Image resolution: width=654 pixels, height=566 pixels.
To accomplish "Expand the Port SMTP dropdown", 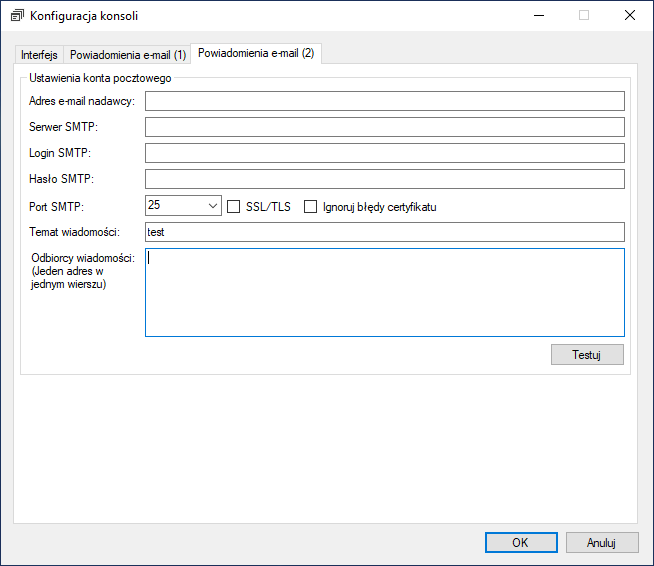I will pyautogui.click(x=212, y=206).
